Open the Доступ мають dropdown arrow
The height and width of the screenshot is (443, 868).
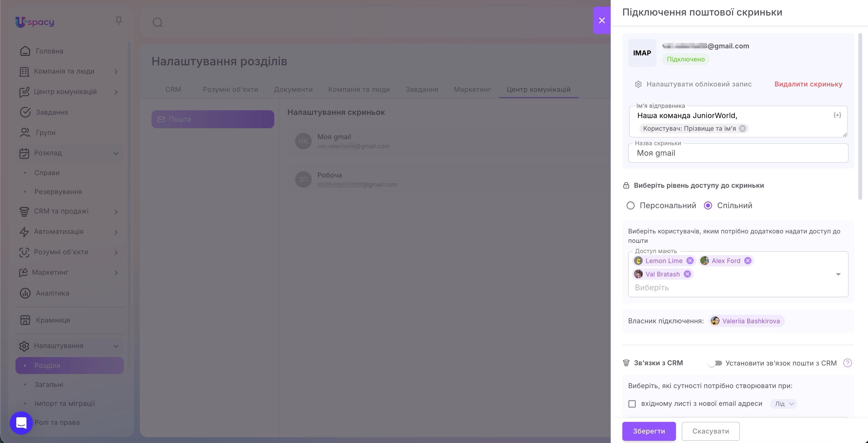(x=838, y=274)
